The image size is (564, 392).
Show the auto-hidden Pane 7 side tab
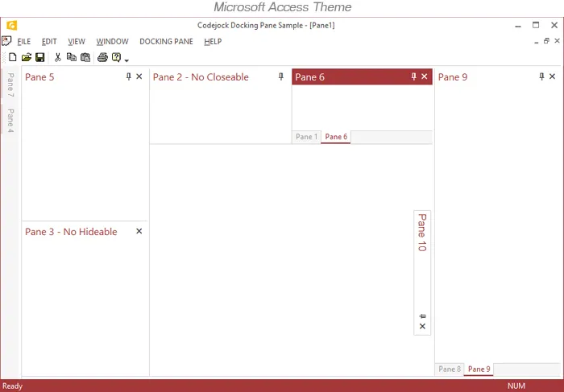pyautogui.click(x=10, y=85)
